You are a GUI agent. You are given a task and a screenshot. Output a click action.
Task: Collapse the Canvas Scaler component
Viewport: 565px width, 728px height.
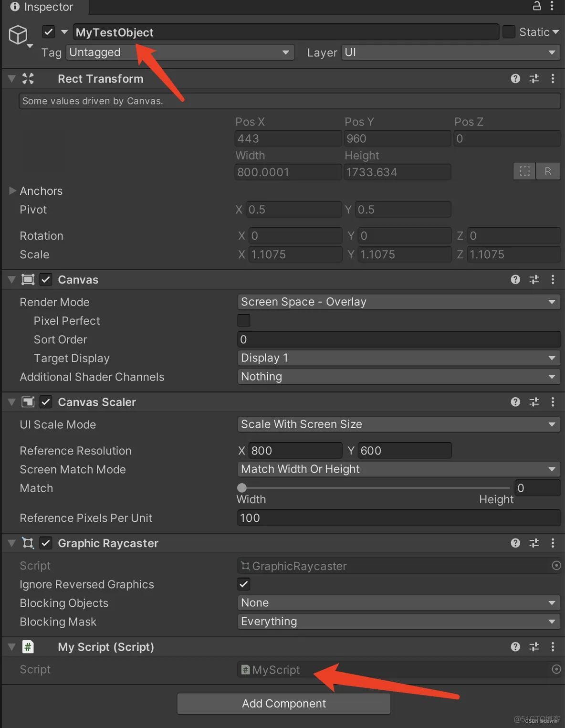12,402
